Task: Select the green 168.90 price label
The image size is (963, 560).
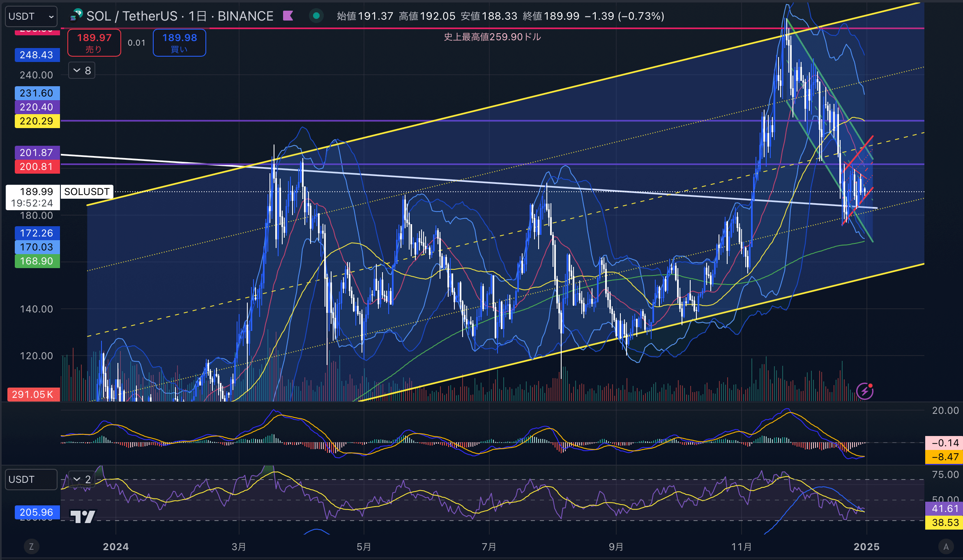Action: point(37,261)
